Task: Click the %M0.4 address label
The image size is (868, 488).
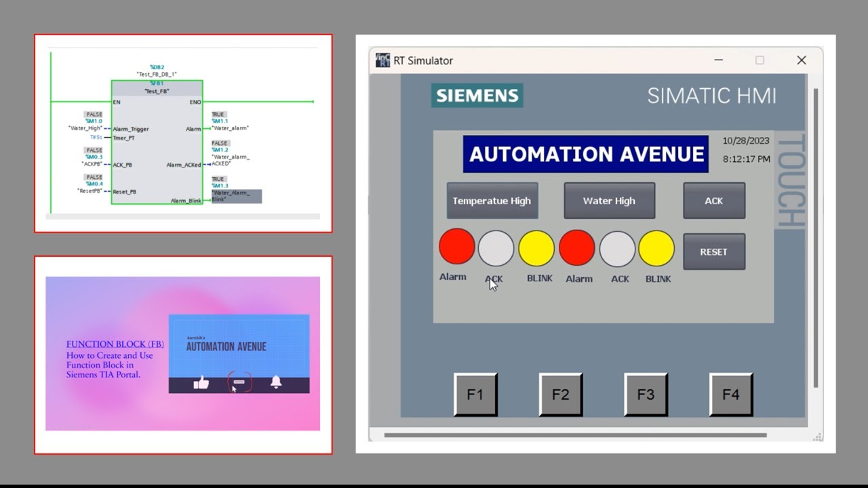Action: coord(94,184)
